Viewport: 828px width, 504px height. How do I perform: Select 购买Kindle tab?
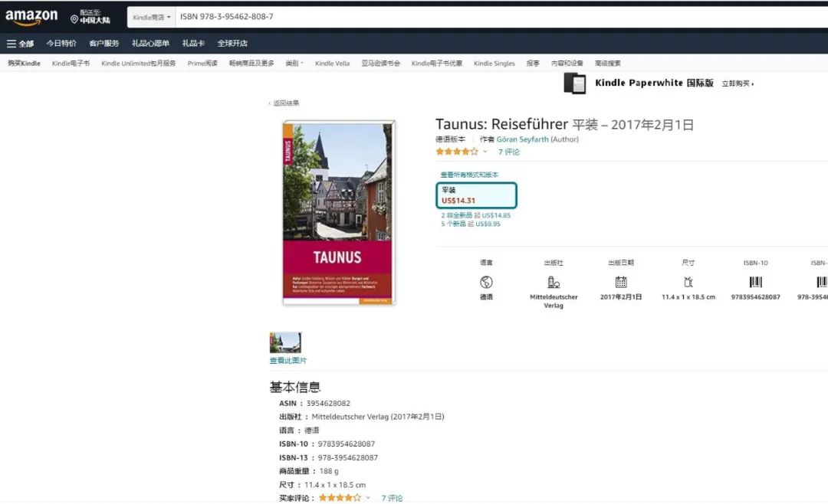click(24, 64)
